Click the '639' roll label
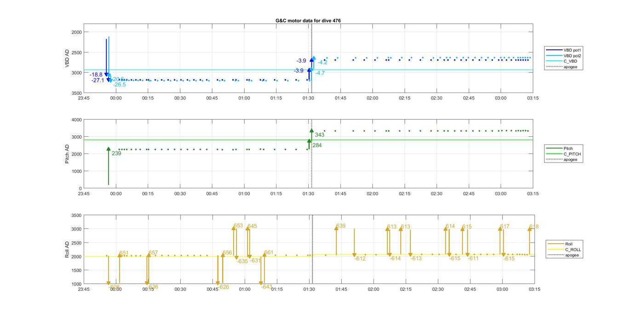The width and height of the screenshot is (644, 319). [x=341, y=226]
